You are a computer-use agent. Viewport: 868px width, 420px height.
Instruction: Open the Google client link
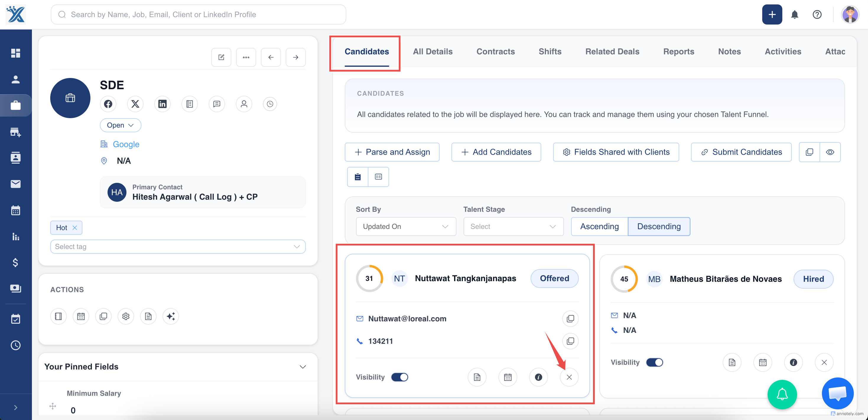coord(126,144)
